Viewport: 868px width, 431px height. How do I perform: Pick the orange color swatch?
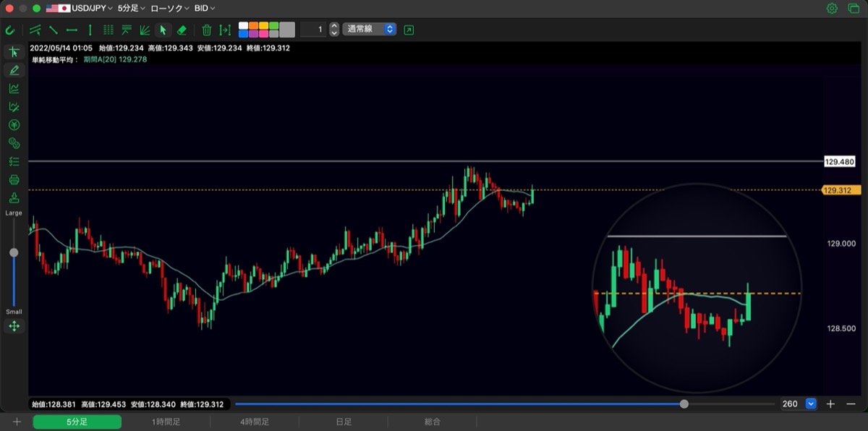pos(253,26)
